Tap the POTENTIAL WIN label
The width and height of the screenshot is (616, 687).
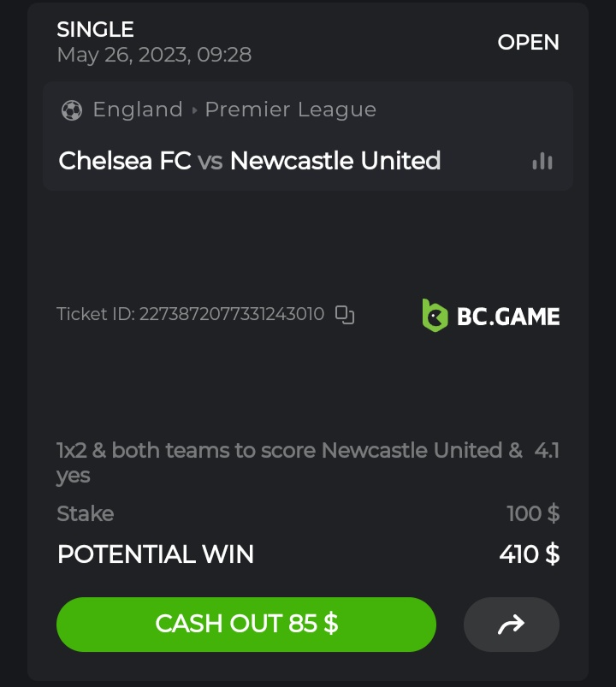click(155, 554)
